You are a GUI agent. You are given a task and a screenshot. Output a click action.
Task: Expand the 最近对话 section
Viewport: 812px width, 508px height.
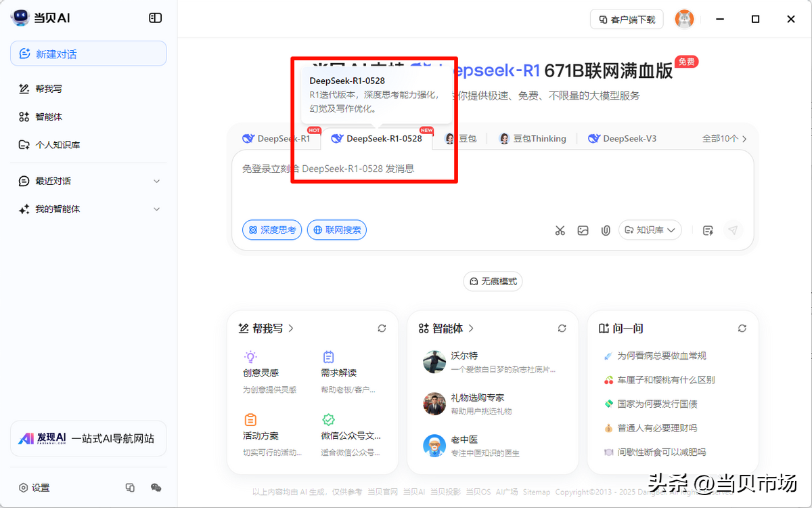(89, 181)
